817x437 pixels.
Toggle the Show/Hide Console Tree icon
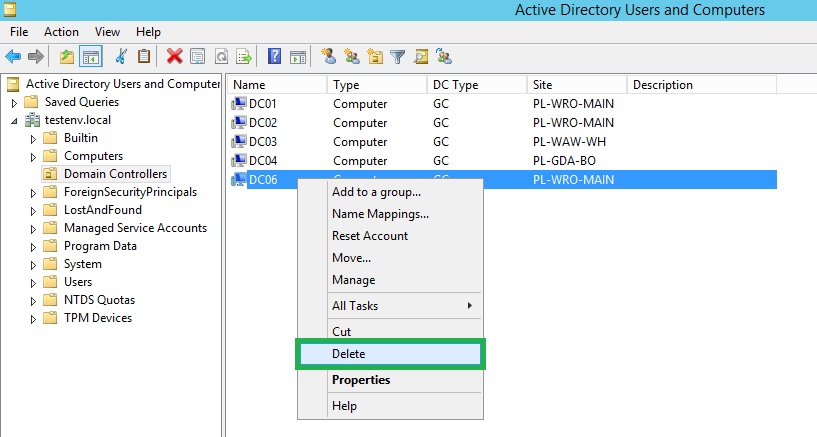tap(91, 56)
